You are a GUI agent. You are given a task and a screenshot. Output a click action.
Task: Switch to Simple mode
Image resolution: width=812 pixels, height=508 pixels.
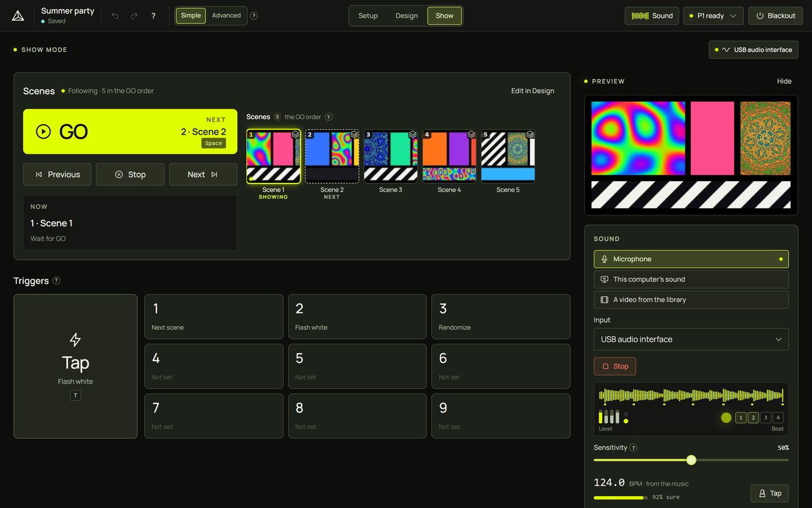coord(191,16)
